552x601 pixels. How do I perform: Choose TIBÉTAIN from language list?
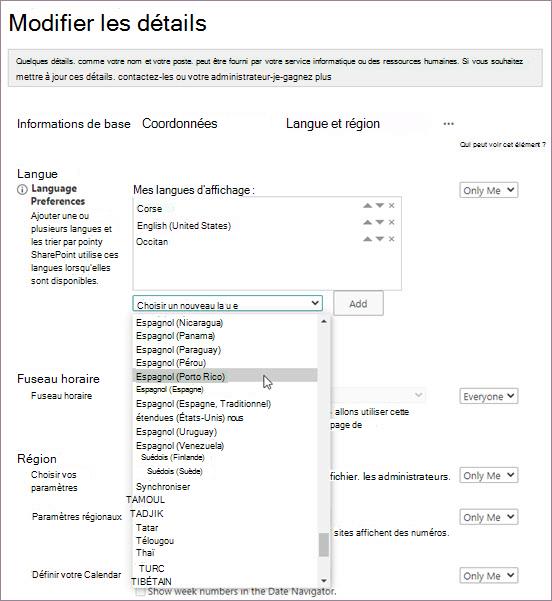coord(151,581)
